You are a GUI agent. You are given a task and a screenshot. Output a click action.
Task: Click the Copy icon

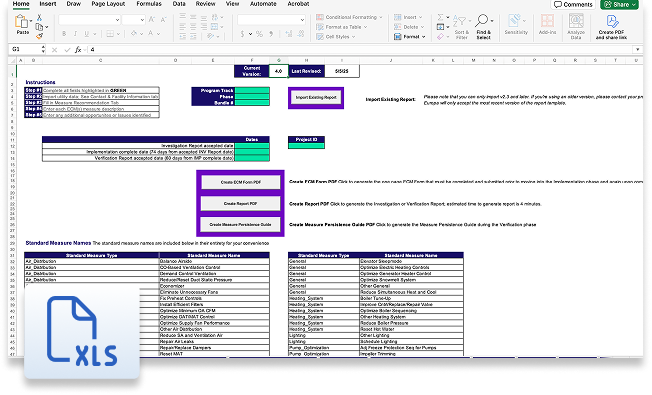click(39, 27)
